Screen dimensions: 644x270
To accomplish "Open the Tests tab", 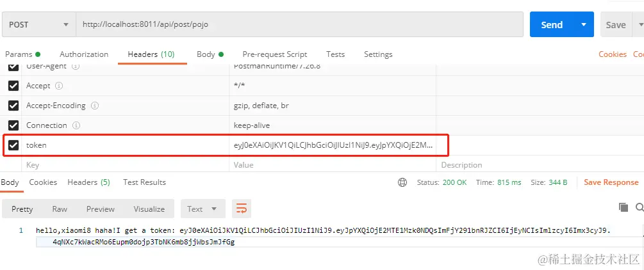I will tap(336, 54).
